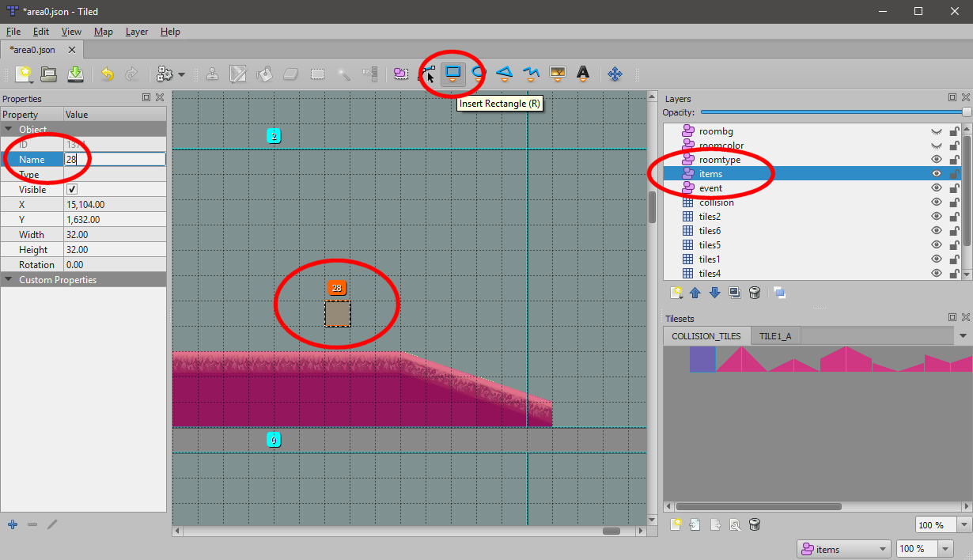Import a tileset using the import icon
Image resolution: width=973 pixels, height=560 pixels.
(x=695, y=524)
